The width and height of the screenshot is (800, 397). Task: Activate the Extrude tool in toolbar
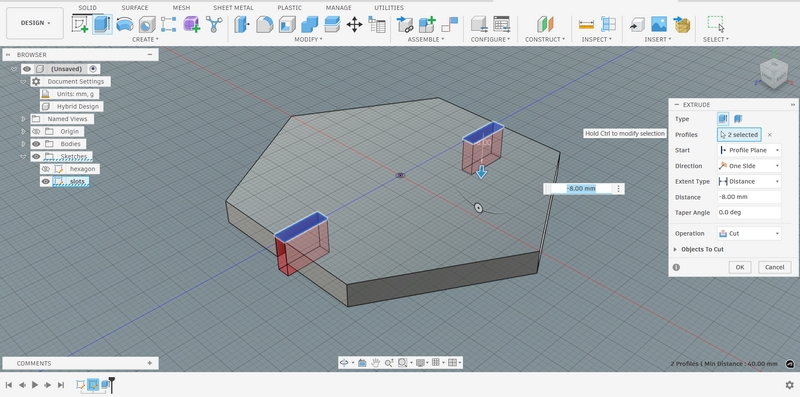pos(102,24)
